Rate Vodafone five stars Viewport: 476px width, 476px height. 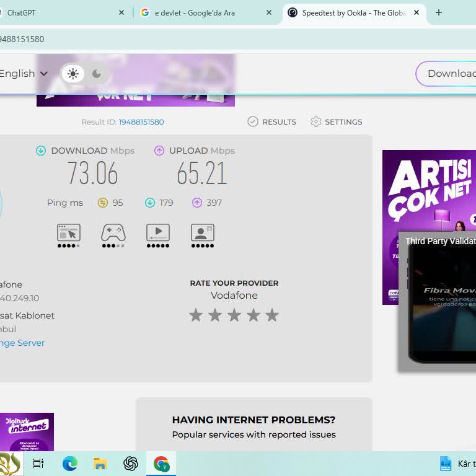pyautogui.click(x=272, y=315)
